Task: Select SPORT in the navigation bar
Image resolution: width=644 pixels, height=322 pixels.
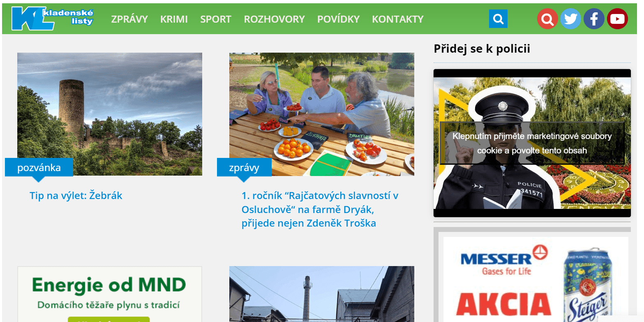Action: 216,19
